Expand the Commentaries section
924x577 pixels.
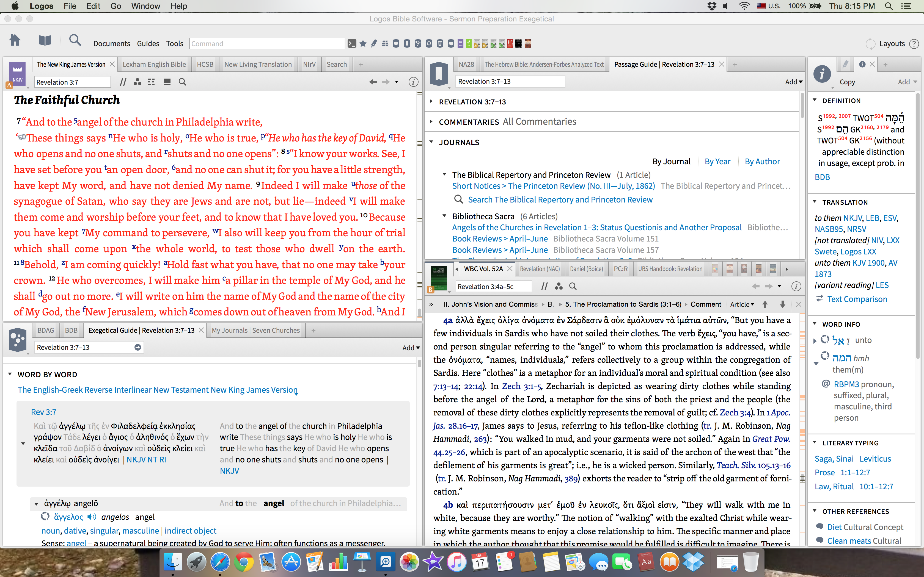(431, 122)
